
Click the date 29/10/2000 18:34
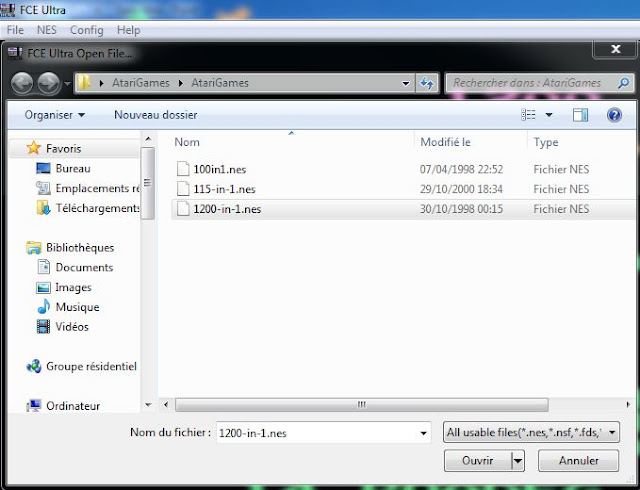(x=461, y=189)
